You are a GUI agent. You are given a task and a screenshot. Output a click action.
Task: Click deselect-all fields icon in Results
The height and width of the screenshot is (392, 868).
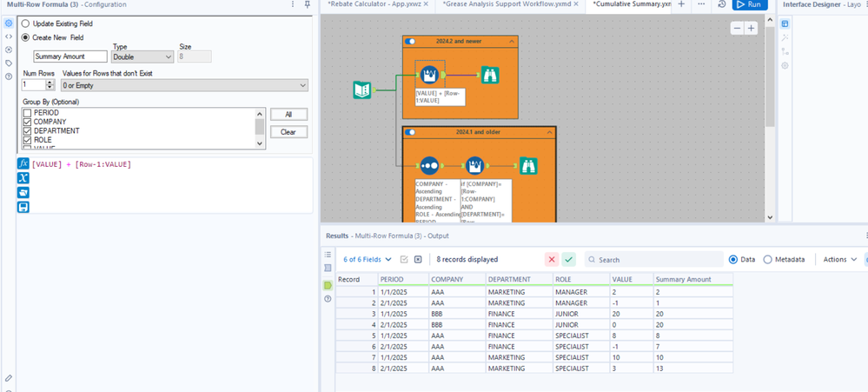(x=418, y=259)
